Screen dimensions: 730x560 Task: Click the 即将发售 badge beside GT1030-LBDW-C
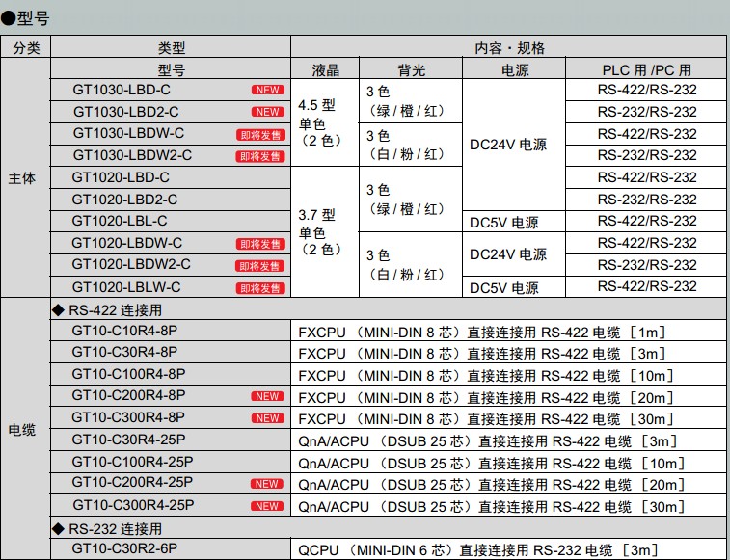pos(260,134)
